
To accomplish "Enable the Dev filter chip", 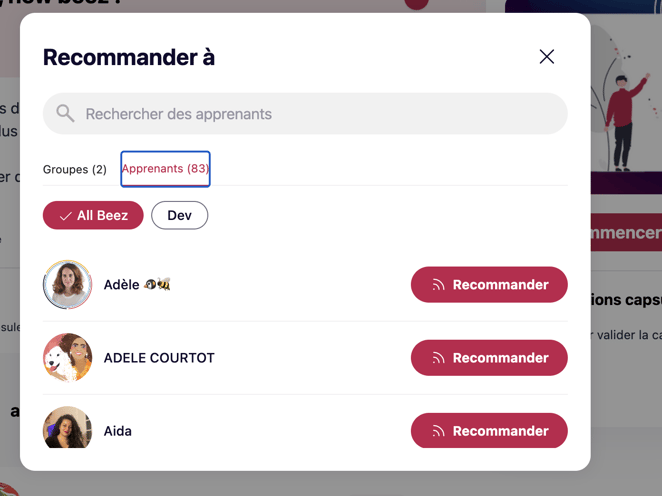I will (179, 215).
